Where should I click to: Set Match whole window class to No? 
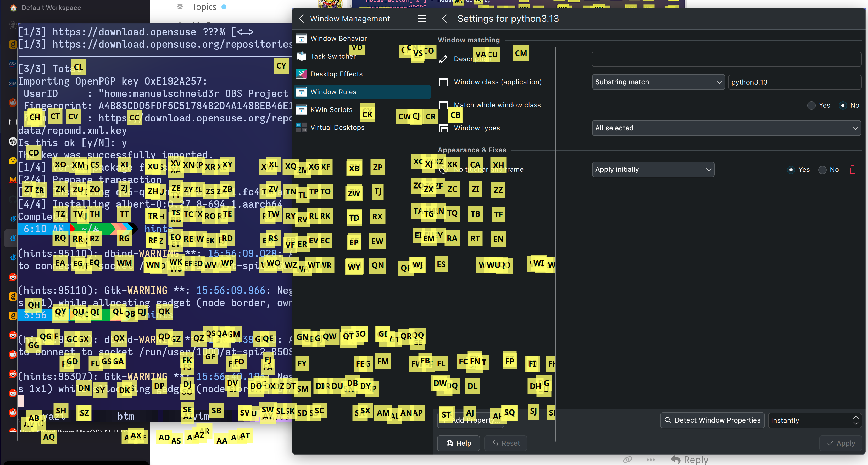pos(843,106)
